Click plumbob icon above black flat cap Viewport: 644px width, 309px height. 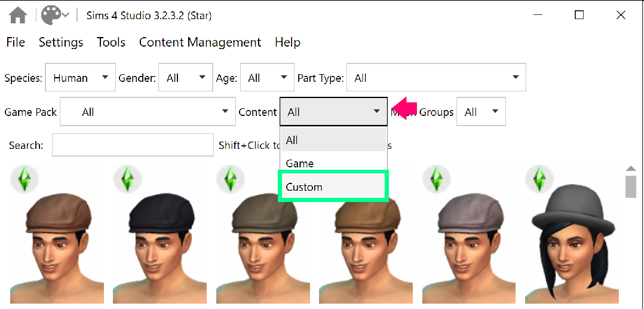click(x=127, y=179)
